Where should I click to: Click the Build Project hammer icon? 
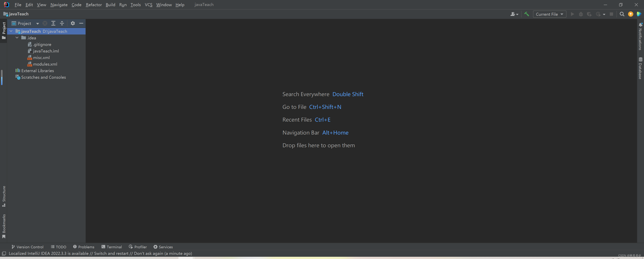click(x=527, y=14)
